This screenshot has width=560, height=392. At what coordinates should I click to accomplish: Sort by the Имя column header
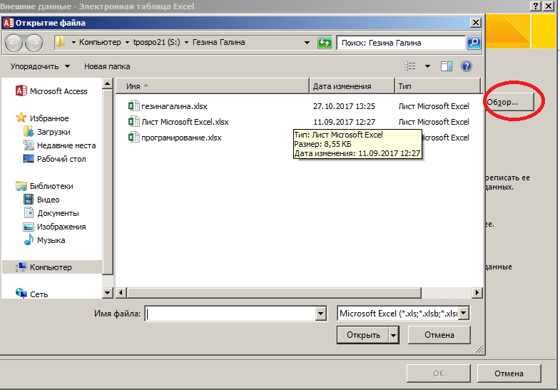click(212, 86)
